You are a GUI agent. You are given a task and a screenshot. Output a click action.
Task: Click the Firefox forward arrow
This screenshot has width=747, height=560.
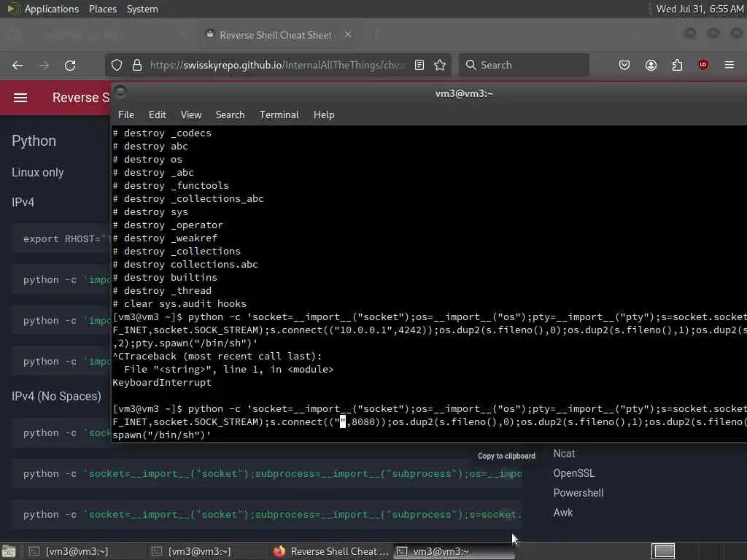44,65
